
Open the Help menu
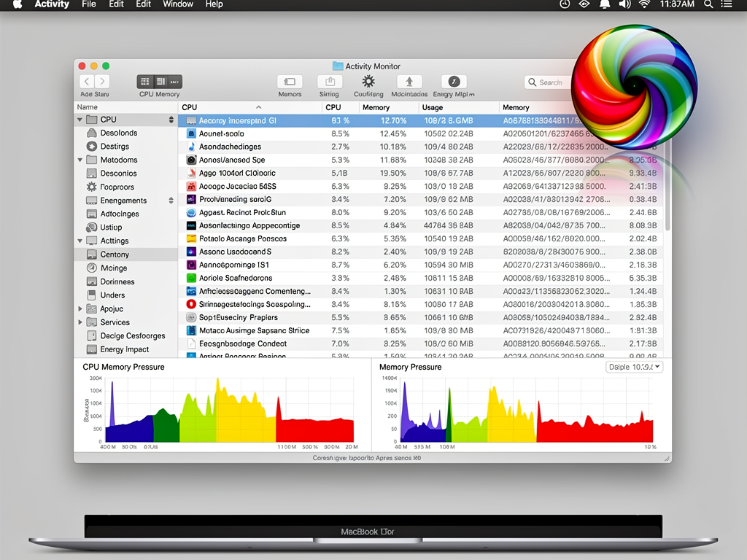[x=214, y=4]
